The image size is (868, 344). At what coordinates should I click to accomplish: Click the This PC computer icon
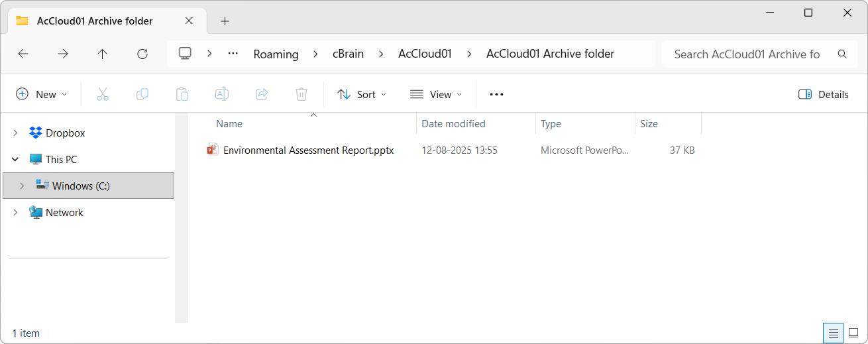pos(36,159)
